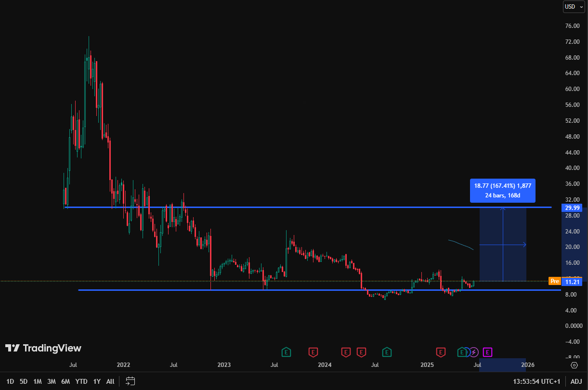Click the red earnings marker after 2025
Viewport: 588px width, 390px height.
441,352
